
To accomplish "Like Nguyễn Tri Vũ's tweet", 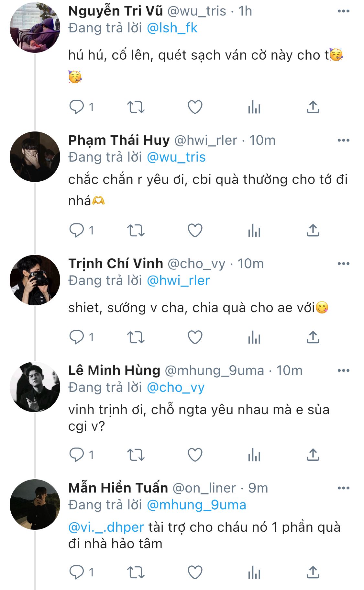I will click(x=195, y=107).
